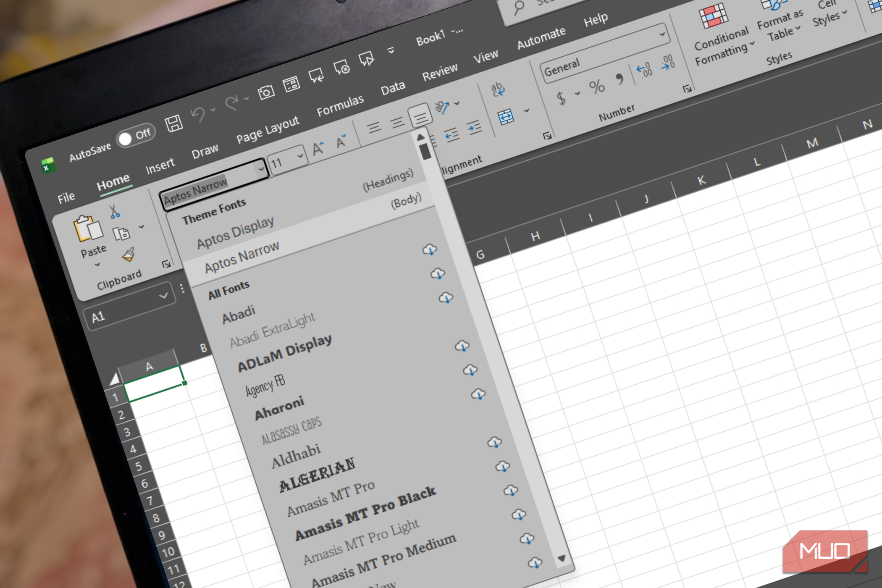Open the font size dropdown
Image resolution: width=882 pixels, height=588 pixels.
click(x=300, y=156)
